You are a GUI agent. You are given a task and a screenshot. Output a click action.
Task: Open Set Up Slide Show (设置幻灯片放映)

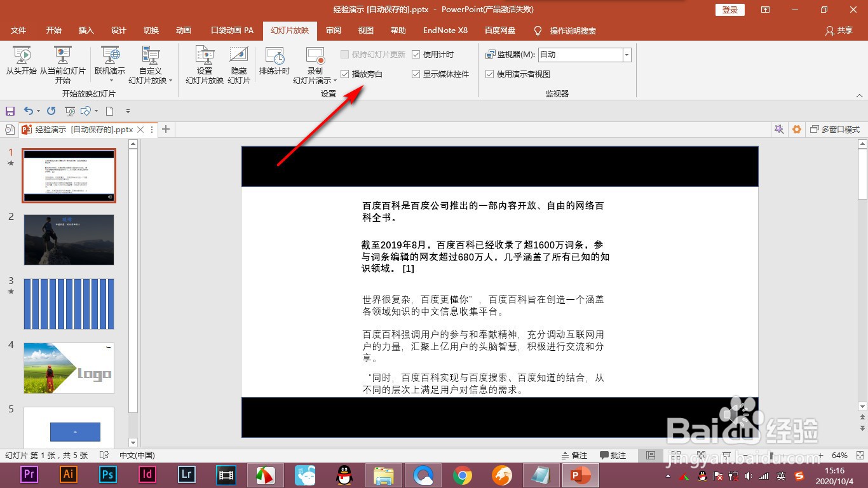tap(205, 65)
